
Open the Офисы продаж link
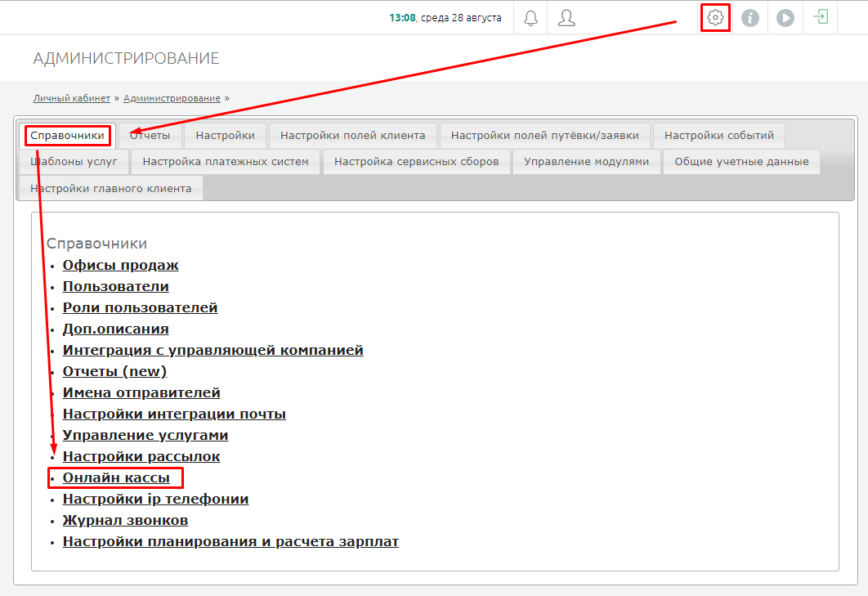pyautogui.click(x=120, y=266)
